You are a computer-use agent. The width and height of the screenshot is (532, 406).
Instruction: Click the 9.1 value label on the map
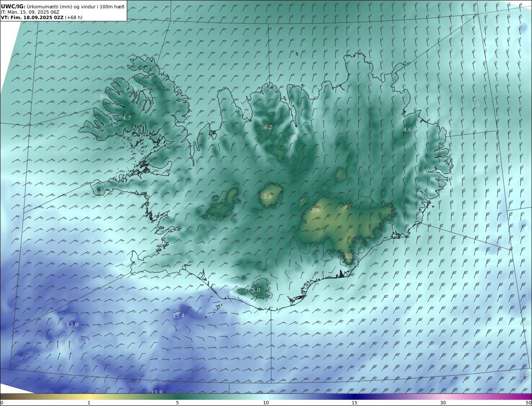pyautogui.click(x=294, y=137)
